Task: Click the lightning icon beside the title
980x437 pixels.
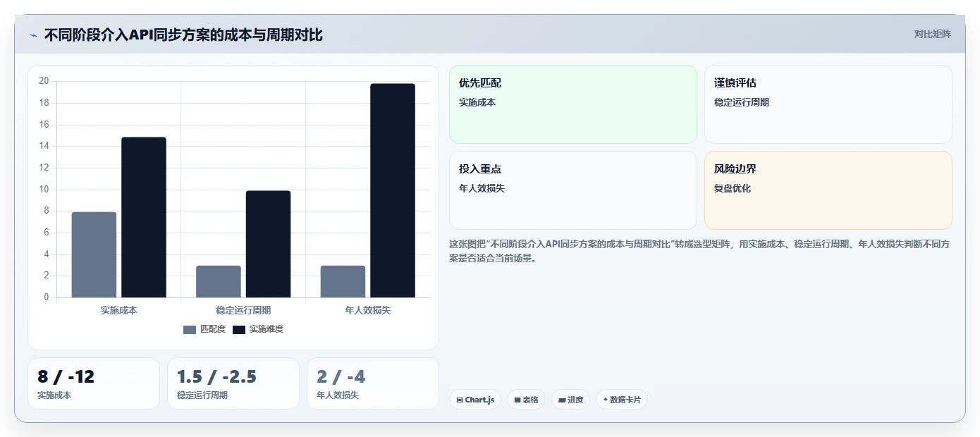Action: pyautogui.click(x=33, y=35)
